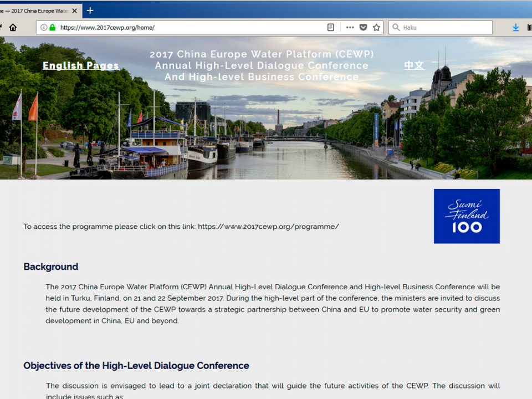
Task: Open a new tab with the plus button
Action: pos(90,11)
